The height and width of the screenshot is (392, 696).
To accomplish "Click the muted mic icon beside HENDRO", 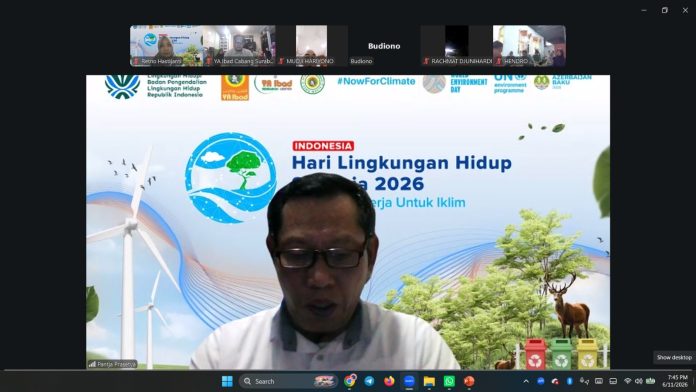I will [499, 61].
